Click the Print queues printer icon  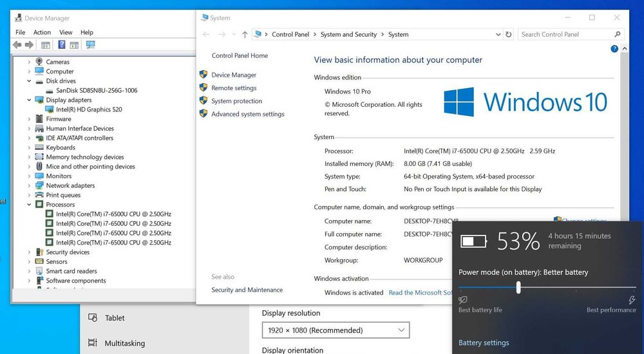coord(39,194)
